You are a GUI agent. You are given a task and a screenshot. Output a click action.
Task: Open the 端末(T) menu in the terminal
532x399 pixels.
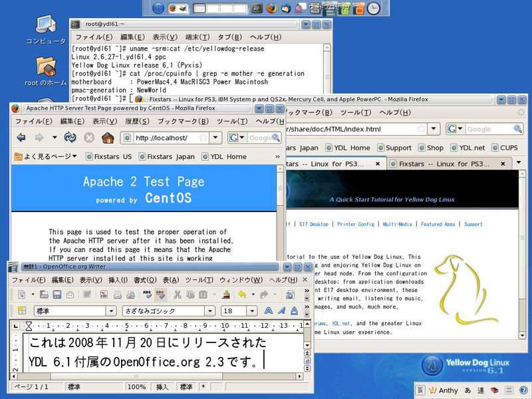tap(198, 37)
